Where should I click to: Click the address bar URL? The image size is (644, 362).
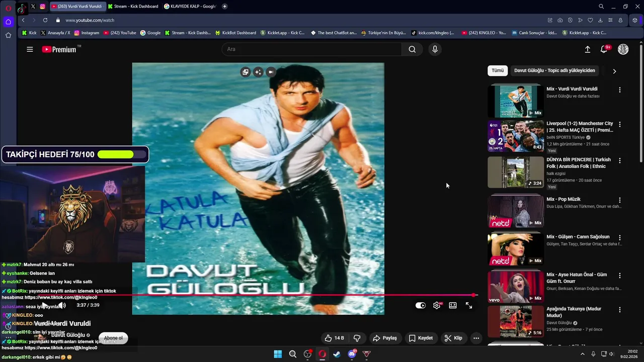point(90,20)
